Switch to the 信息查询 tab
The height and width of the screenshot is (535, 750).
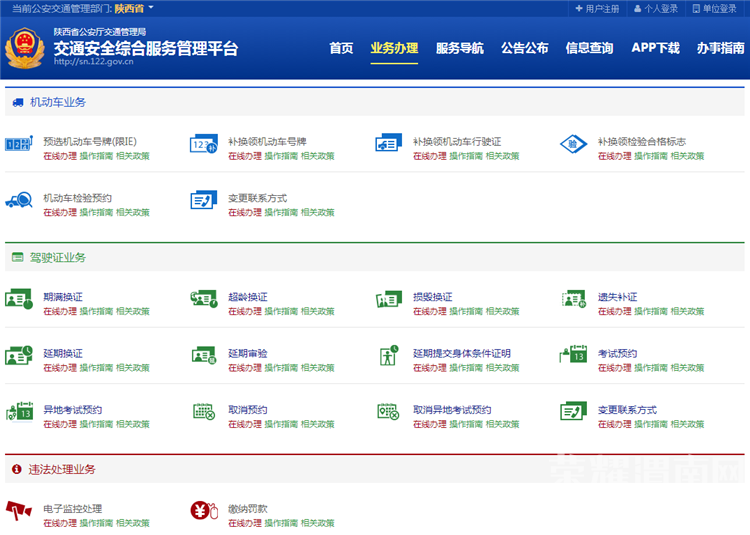pyautogui.click(x=589, y=48)
